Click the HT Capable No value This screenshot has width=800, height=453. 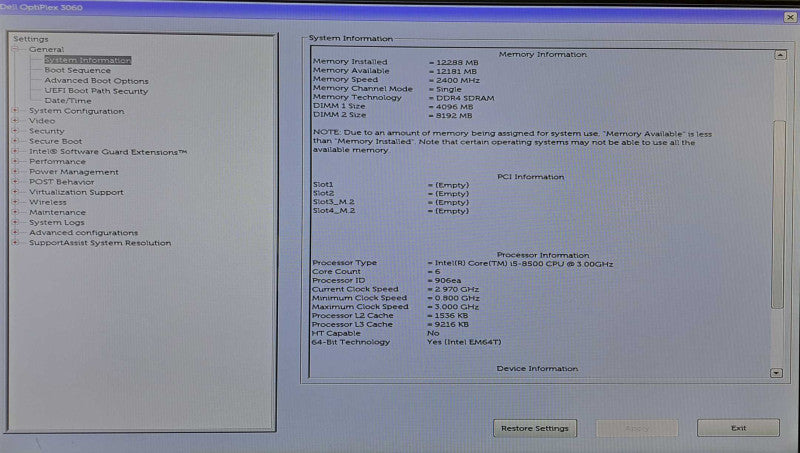point(433,333)
